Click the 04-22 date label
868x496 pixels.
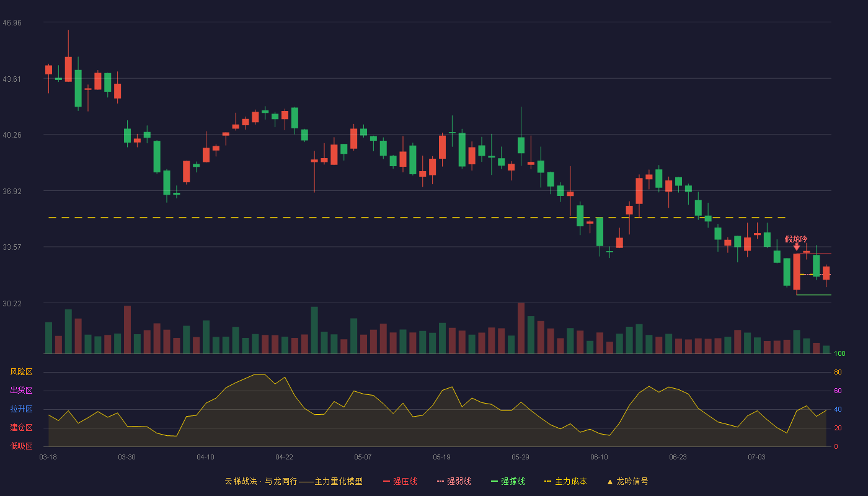[x=284, y=457]
